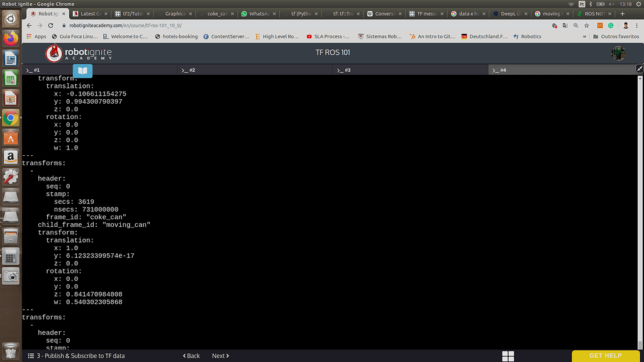
Task: Click the Robot Ignite Academy logo
Action: coord(79,53)
